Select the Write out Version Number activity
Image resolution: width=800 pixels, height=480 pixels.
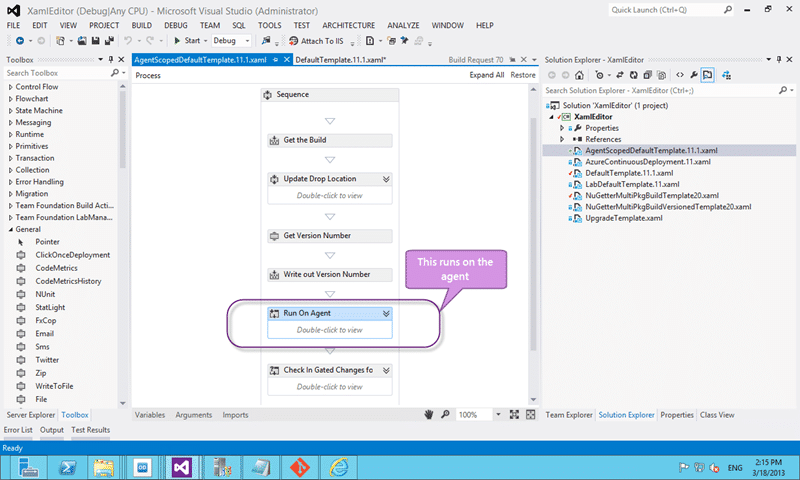330,274
